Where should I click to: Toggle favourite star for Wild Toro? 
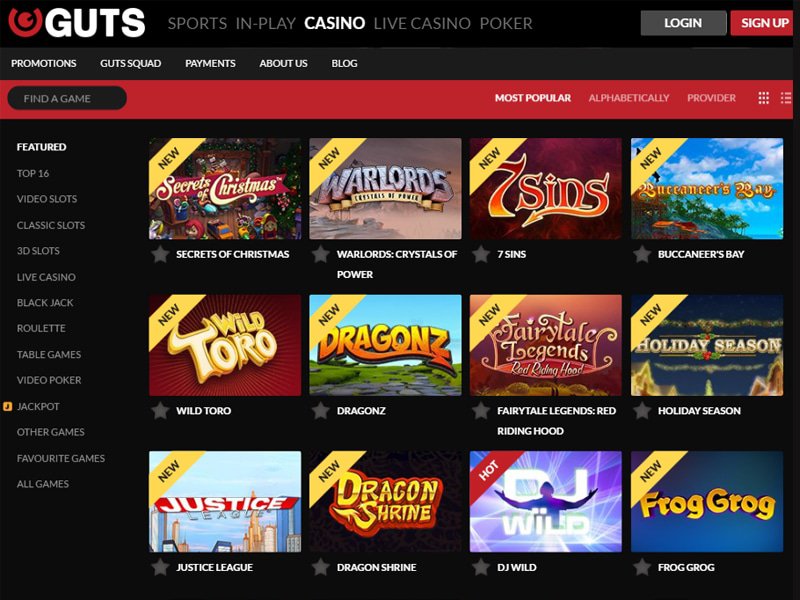pyautogui.click(x=160, y=411)
